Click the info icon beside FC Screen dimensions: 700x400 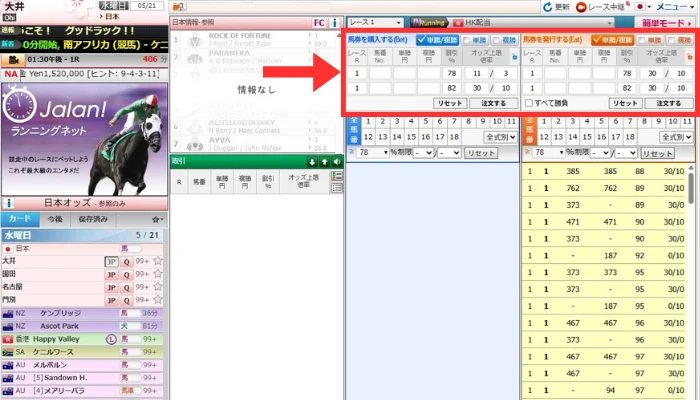tap(334, 21)
